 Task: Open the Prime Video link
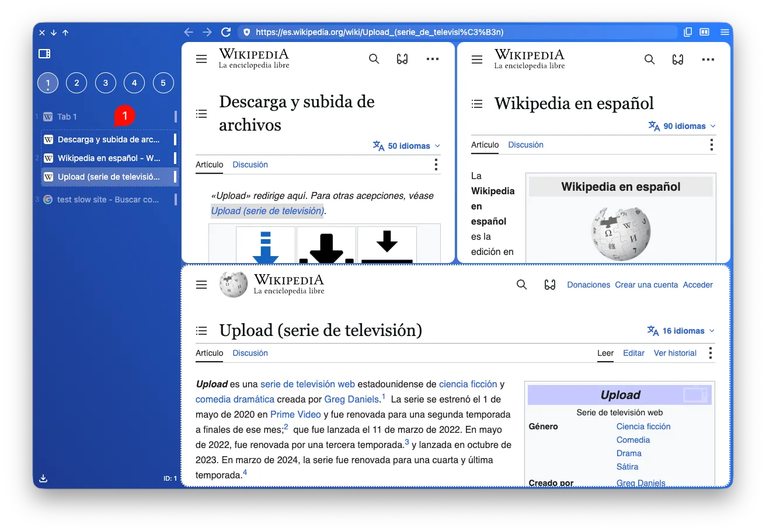295,414
